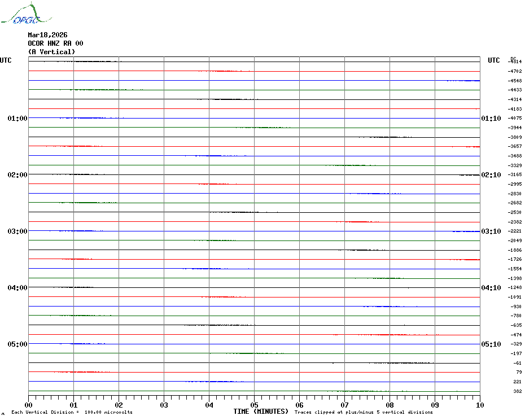This screenshot has height=420, width=525.
Task: Click the 05 minute tick on time axis
Action: (254, 405)
